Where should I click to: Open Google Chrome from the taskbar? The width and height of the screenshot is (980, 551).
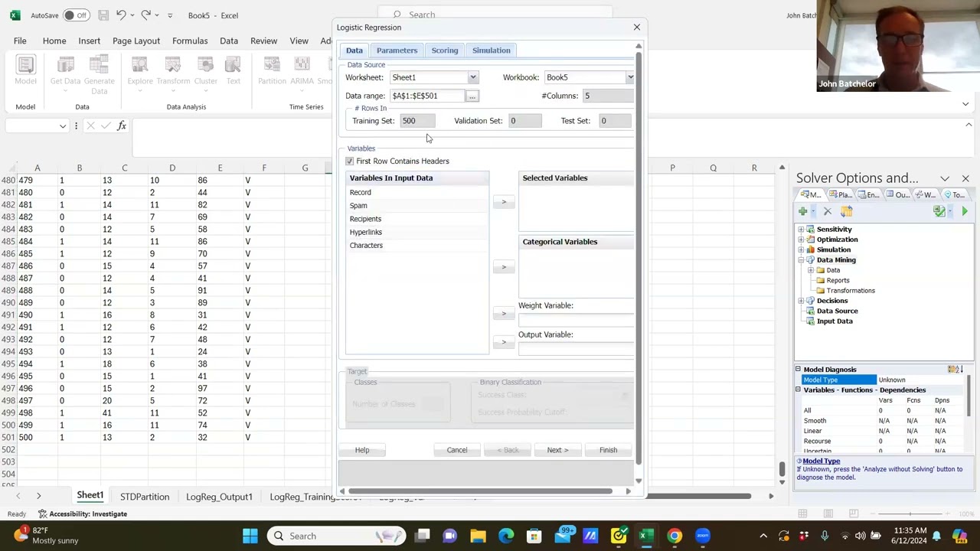coord(675,536)
